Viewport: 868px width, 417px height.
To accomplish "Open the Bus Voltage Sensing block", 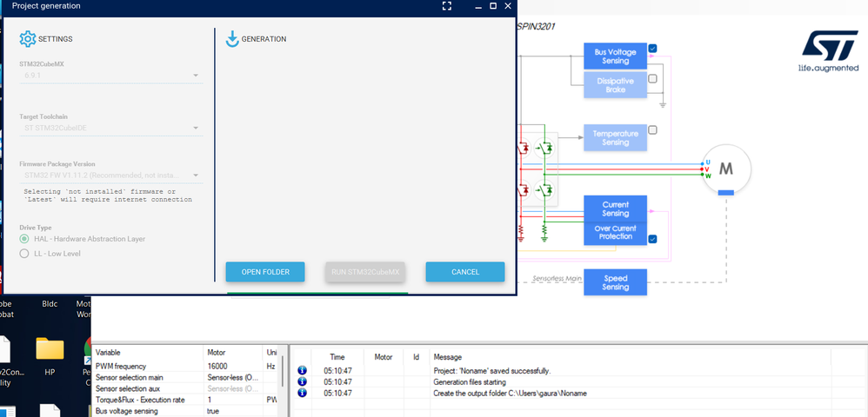I will (615, 56).
